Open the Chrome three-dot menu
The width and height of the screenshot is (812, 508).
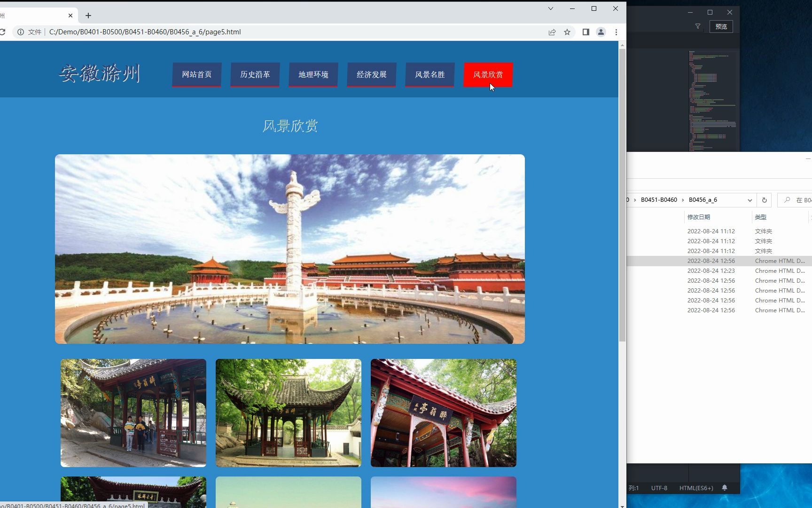pos(616,32)
